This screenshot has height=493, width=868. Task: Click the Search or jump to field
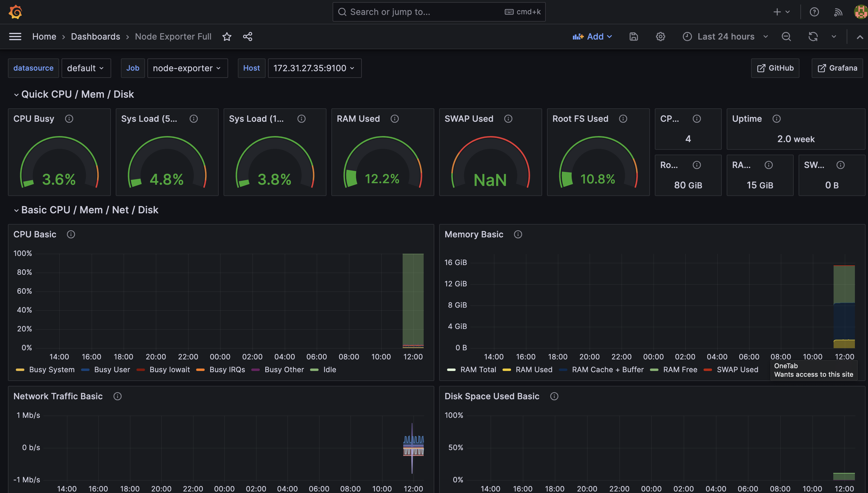[x=424, y=12]
